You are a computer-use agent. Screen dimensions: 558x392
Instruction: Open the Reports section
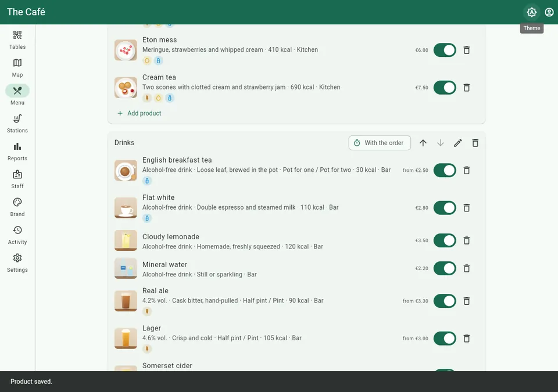(x=17, y=151)
